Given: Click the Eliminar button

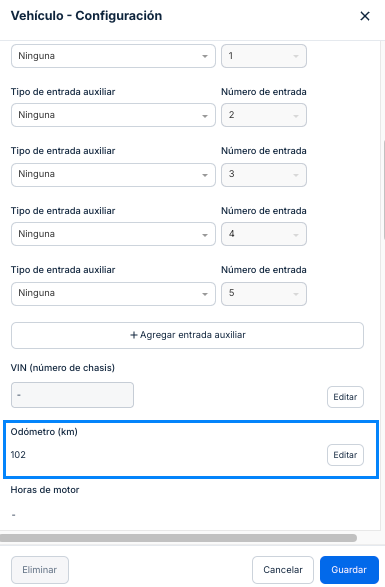Looking at the screenshot, I should tap(40, 570).
